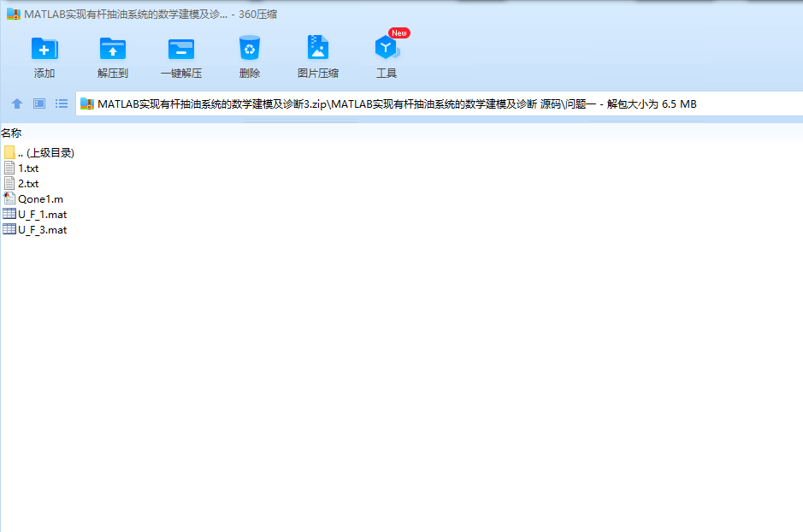Click the 名称 column header
Viewport: 803px width, 532px height.
11,133
